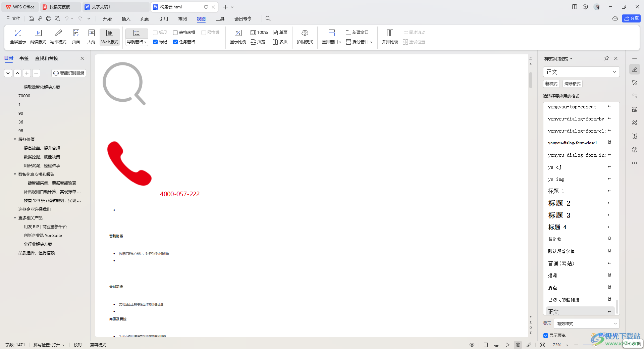Set zoom to 100% in ribbon
This screenshot has height=349, width=644.
(259, 33)
